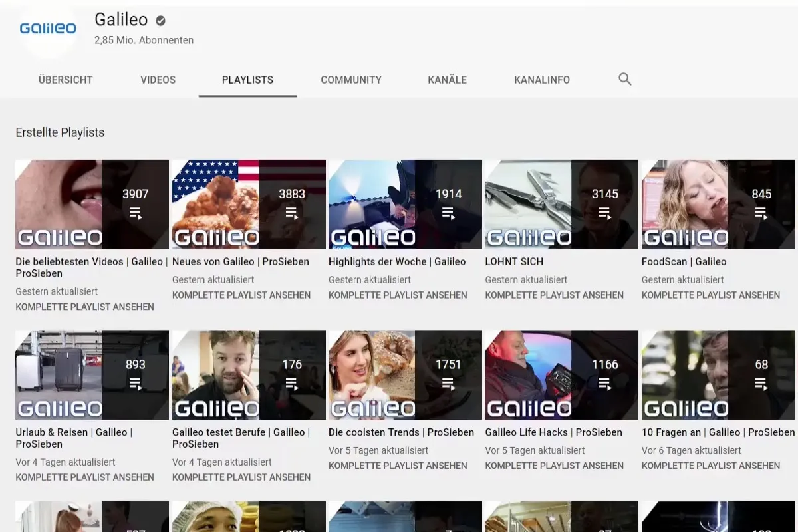Click playlist icon on the 176 videos thumbnail
Screen dimensions: 798x532
pyautogui.click(x=292, y=384)
